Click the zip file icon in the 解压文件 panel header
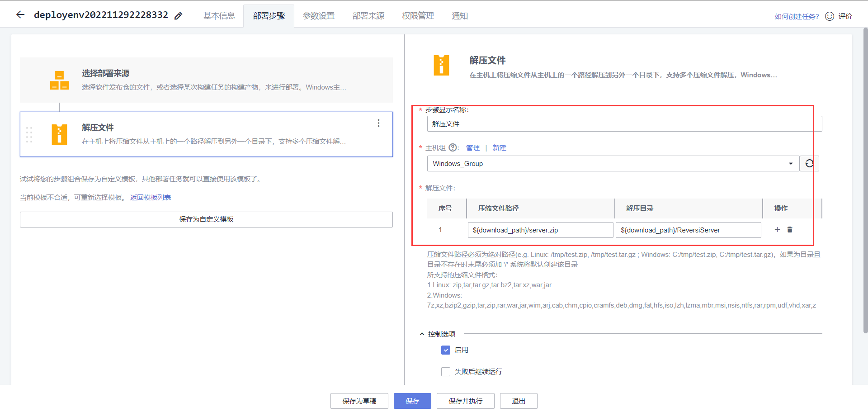868x417 pixels. (442, 65)
